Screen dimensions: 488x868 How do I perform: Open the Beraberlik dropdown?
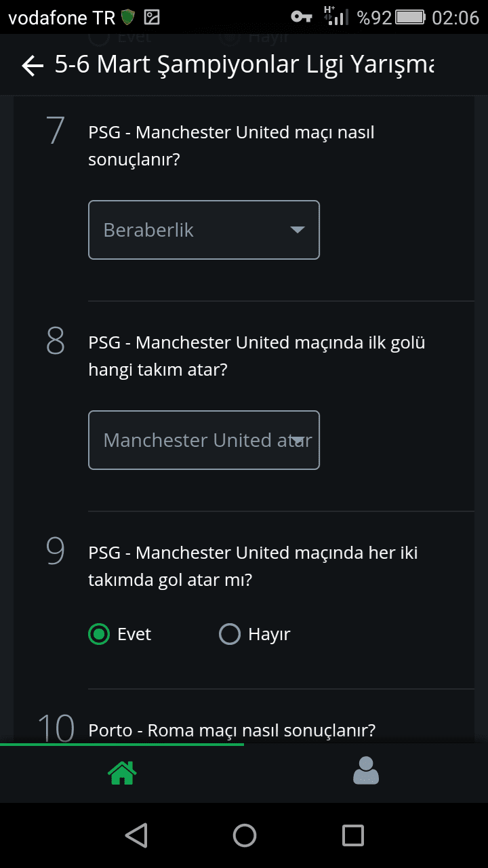pyautogui.click(x=204, y=230)
